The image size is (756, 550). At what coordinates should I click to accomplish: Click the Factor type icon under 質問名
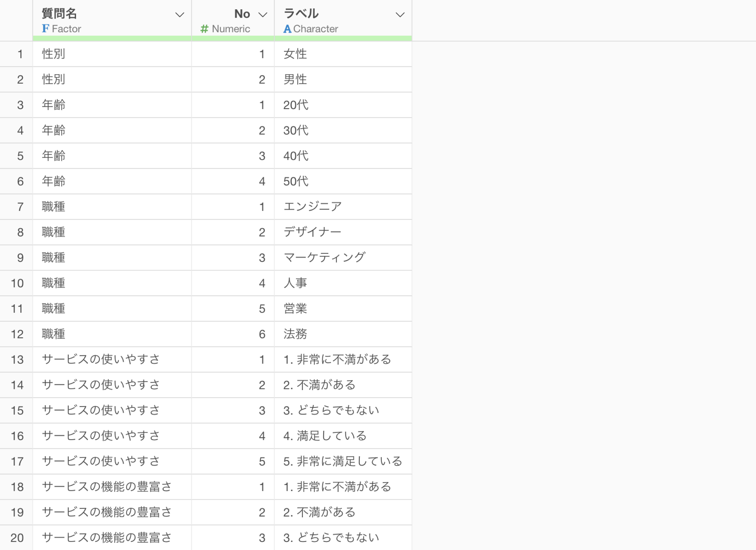[45, 29]
